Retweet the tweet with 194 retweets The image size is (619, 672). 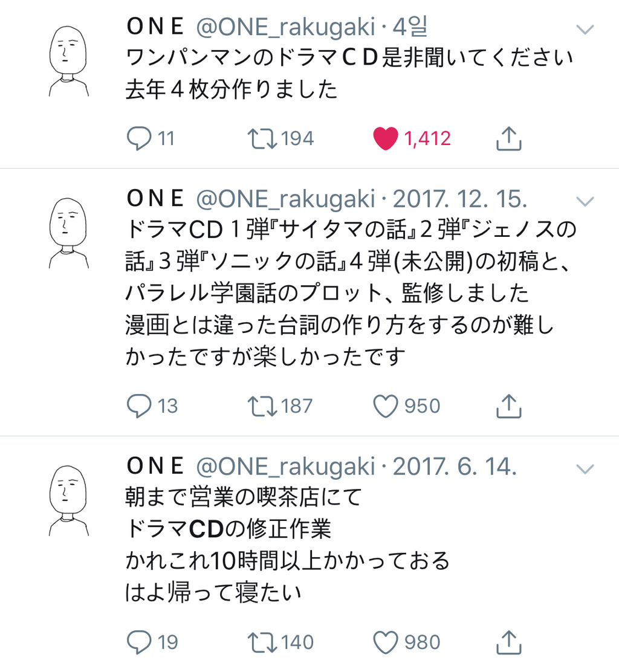(263, 138)
